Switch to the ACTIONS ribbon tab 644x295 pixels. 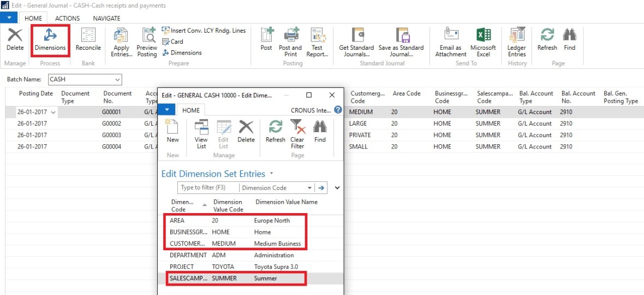(67, 19)
